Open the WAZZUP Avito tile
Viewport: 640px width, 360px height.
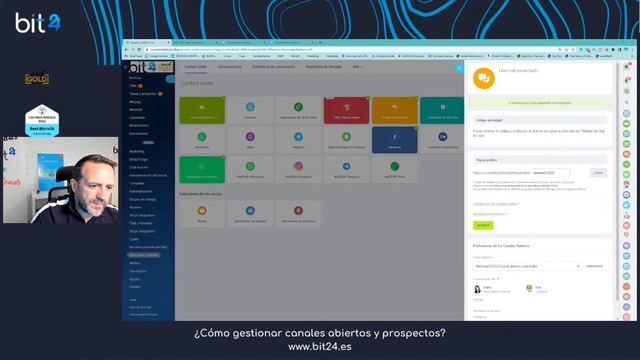(394, 170)
